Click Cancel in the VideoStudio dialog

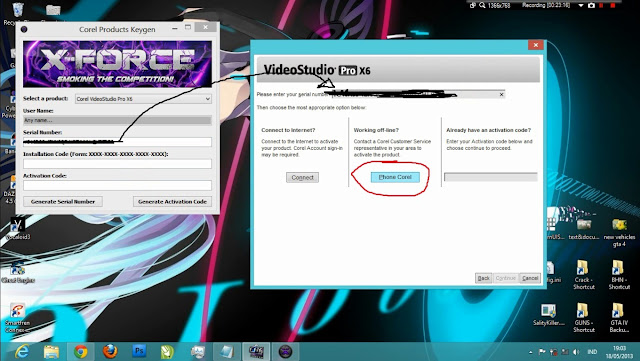530,278
